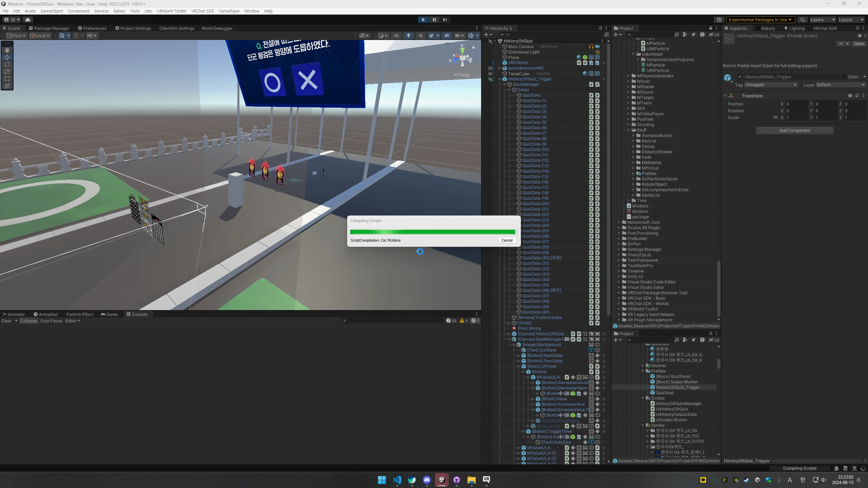The height and width of the screenshot is (488, 868).
Task: Cancel the Compiling Scripts dialog
Action: [x=507, y=240]
